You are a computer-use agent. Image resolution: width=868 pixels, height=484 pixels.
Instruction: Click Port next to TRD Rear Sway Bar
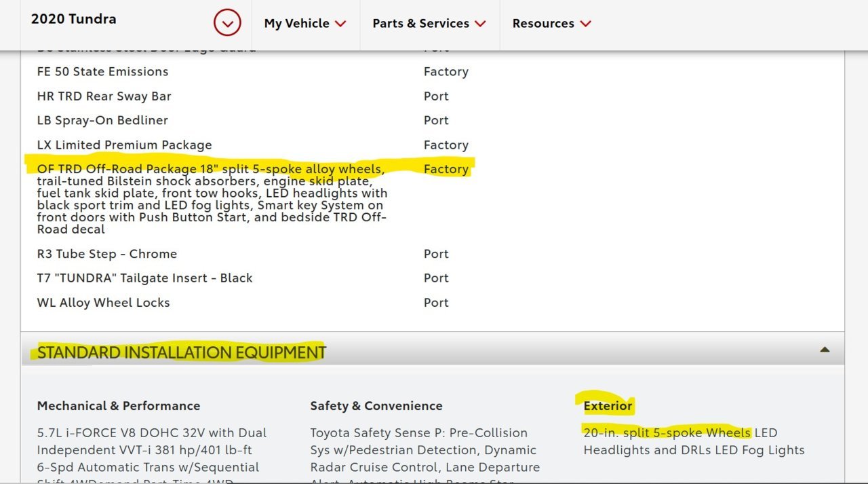click(436, 96)
